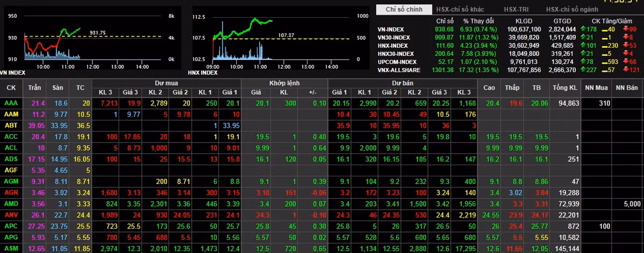
Task: Open the ASM stock symbol
Action: pyautogui.click(x=11, y=249)
